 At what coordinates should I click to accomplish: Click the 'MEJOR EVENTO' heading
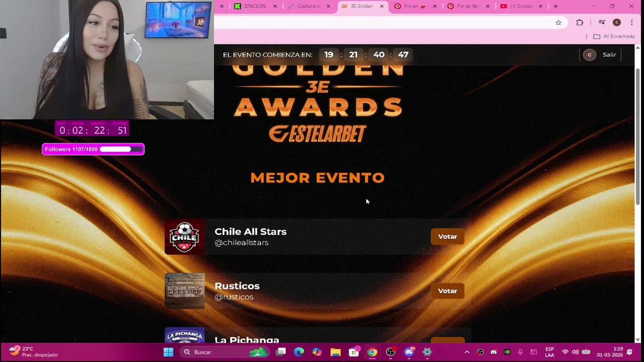tap(317, 177)
